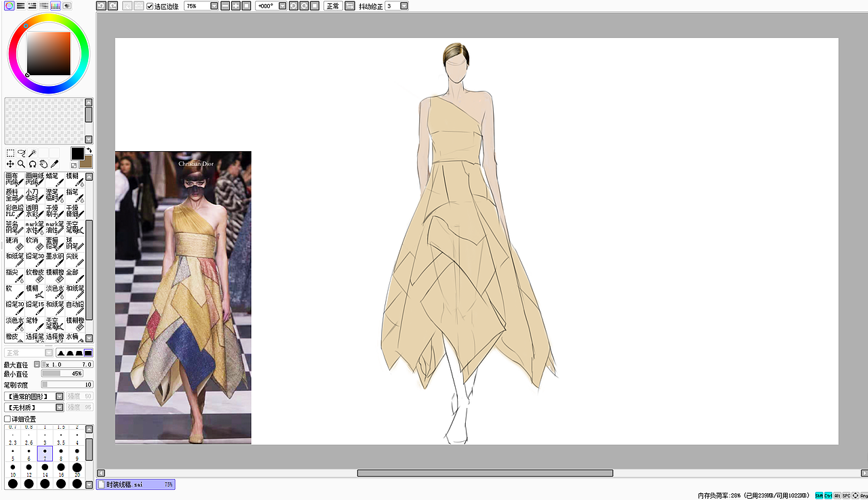The image size is (868, 500).
Task: Click the 最大直径 size slider
Action: coord(67,364)
